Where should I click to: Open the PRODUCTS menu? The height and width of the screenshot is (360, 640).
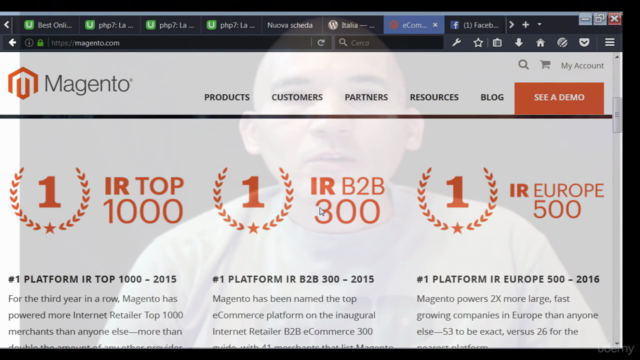227,97
